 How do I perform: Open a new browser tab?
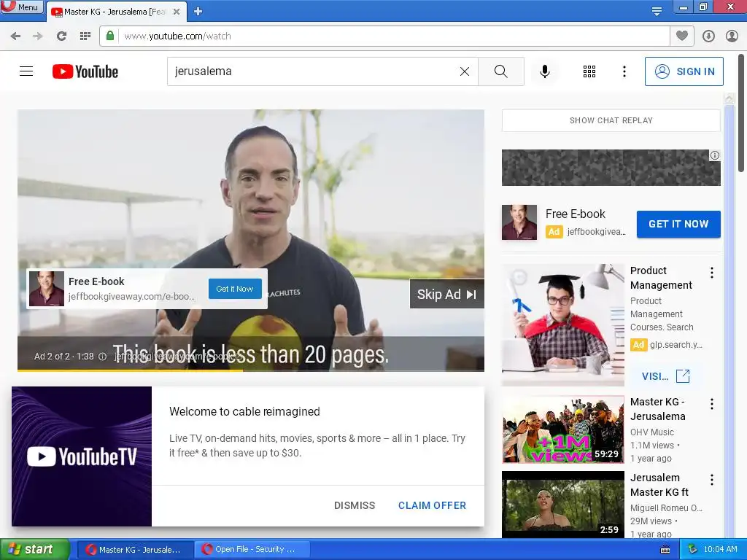pos(198,12)
